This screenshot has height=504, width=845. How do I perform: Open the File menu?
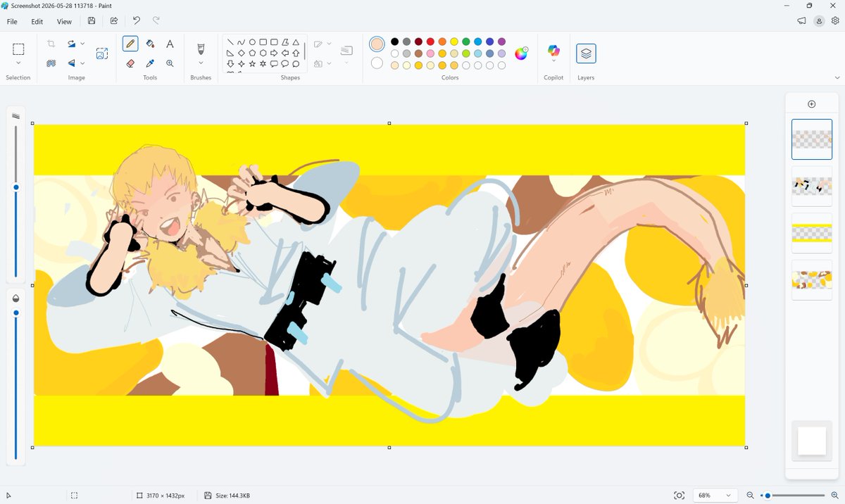pyautogui.click(x=12, y=22)
